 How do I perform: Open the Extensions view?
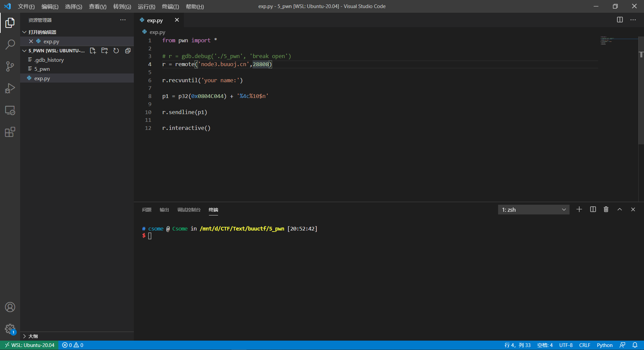tap(10, 132)
